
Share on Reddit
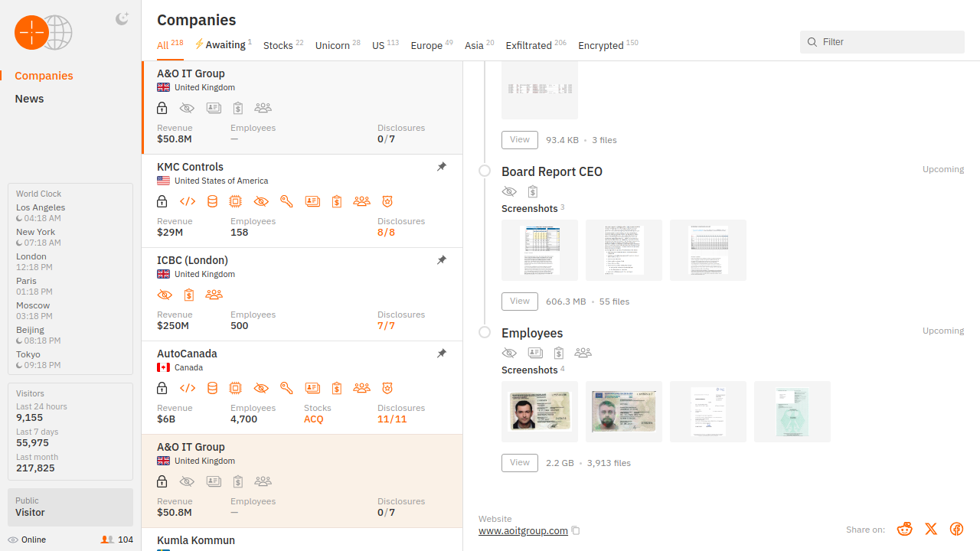click(x=905, y=529)
